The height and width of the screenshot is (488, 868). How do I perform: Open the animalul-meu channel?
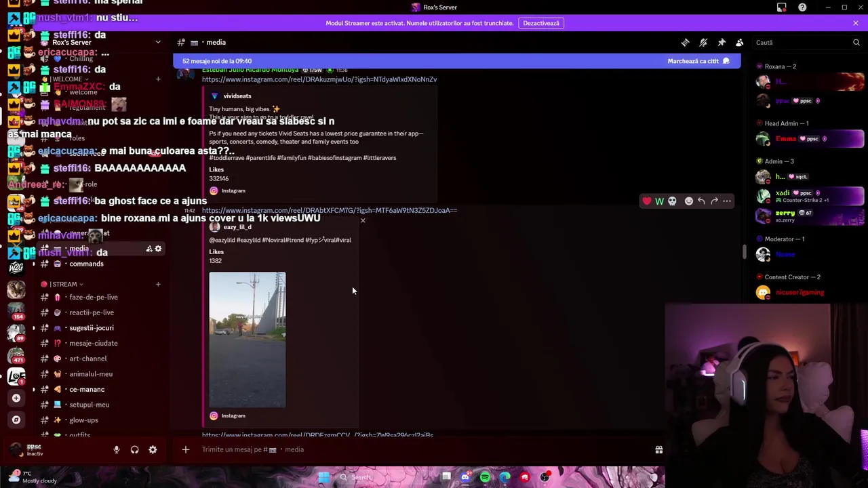coord(91,374)
